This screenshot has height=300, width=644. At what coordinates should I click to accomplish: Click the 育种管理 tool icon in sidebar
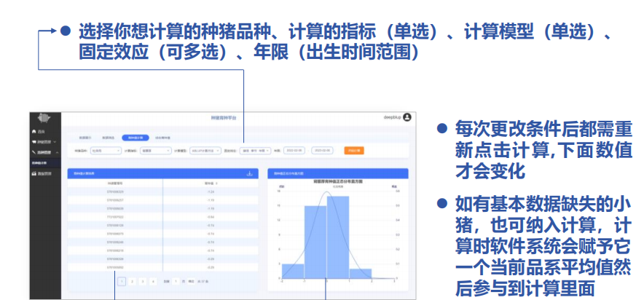[34, 152]
